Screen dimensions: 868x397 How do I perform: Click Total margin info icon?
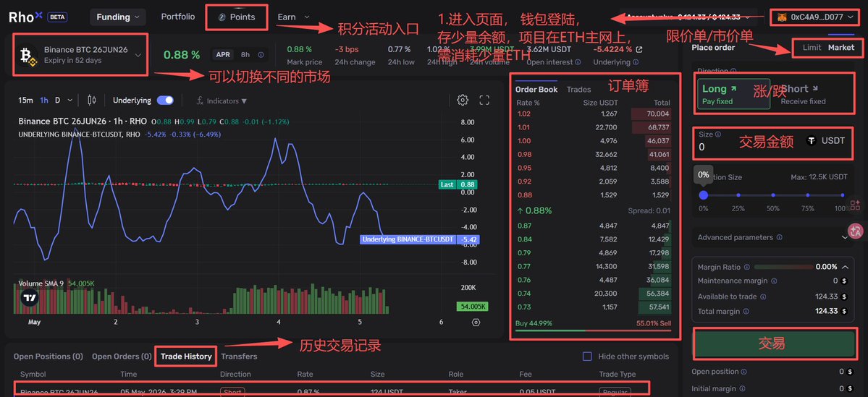pos(746,311)
